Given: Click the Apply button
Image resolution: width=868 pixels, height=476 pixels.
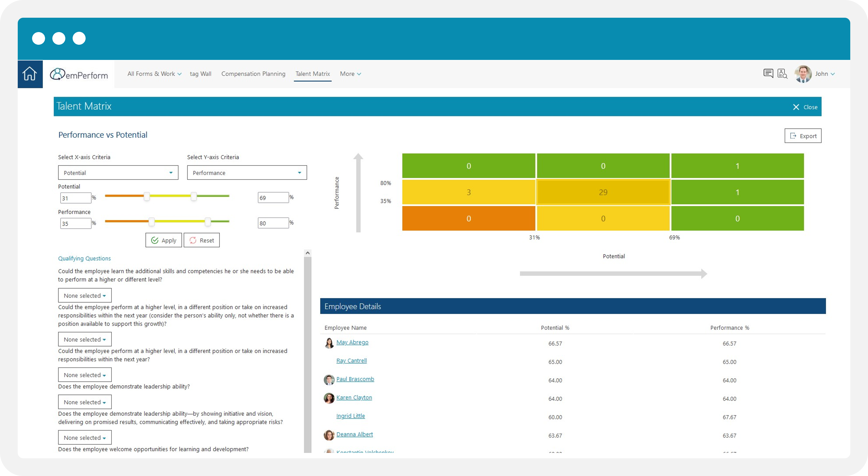Looking at the screenshot, I should pos(164,240).
